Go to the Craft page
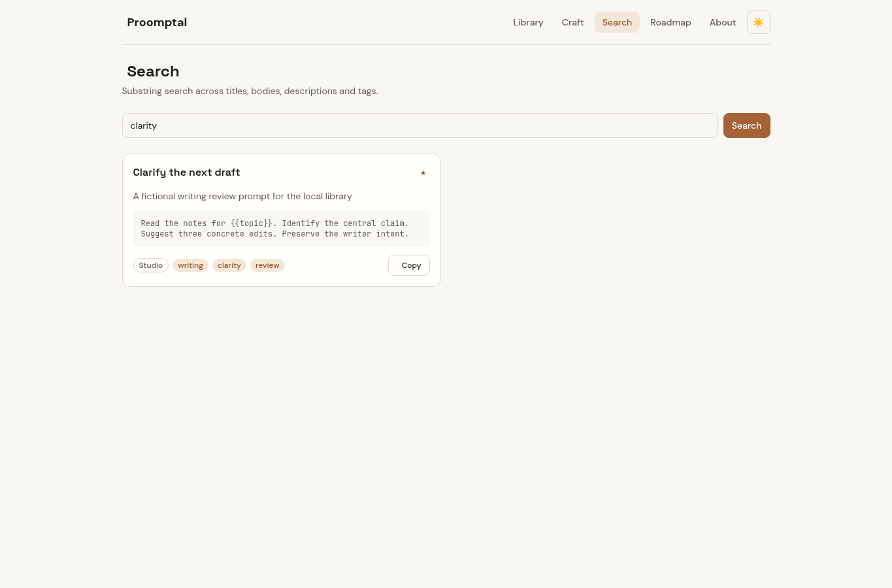This screenshot has width=892, height=588. (x=572, y=22)
